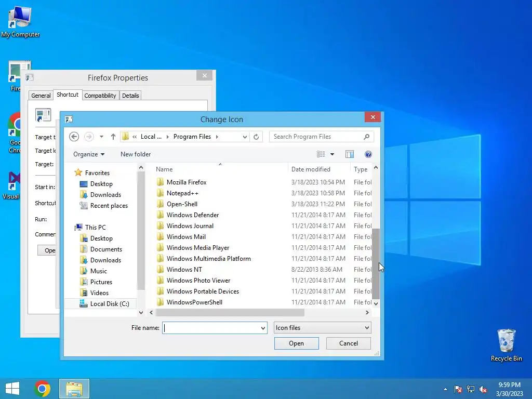Open the Mozilla Firefox folder
532x399 pixels.
[187, 182]
